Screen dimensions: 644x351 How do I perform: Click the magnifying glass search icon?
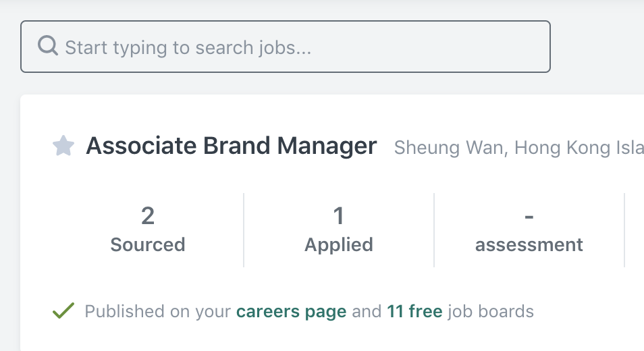click(x=48, y=46)
